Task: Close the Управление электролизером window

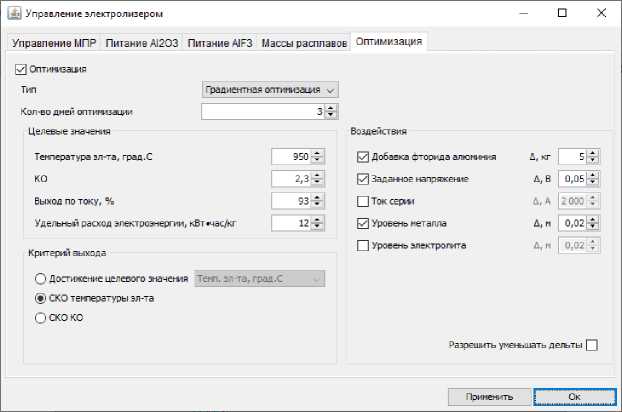Action: [601, 13]
